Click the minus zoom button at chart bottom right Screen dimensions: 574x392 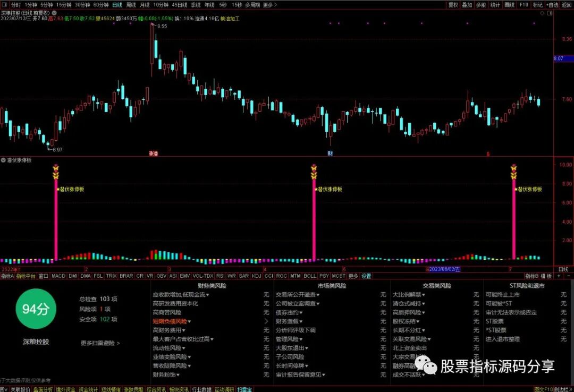(569, 276)
